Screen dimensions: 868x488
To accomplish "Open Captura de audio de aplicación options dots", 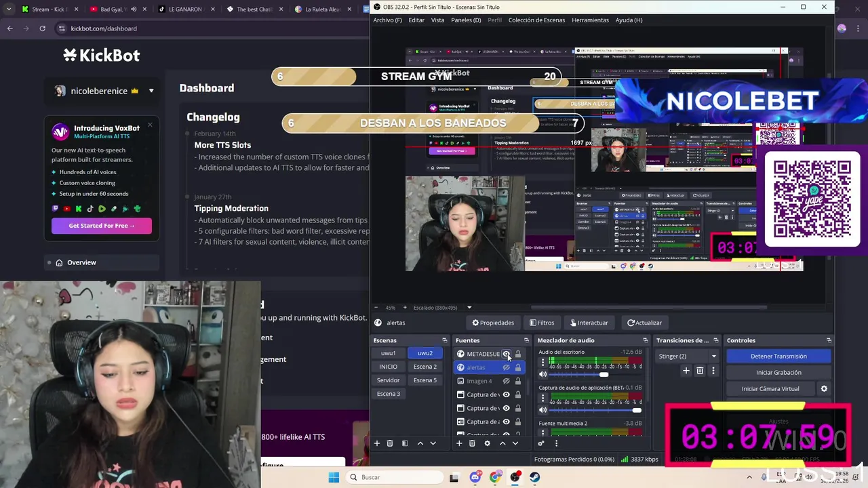I will tap(542, 399).
